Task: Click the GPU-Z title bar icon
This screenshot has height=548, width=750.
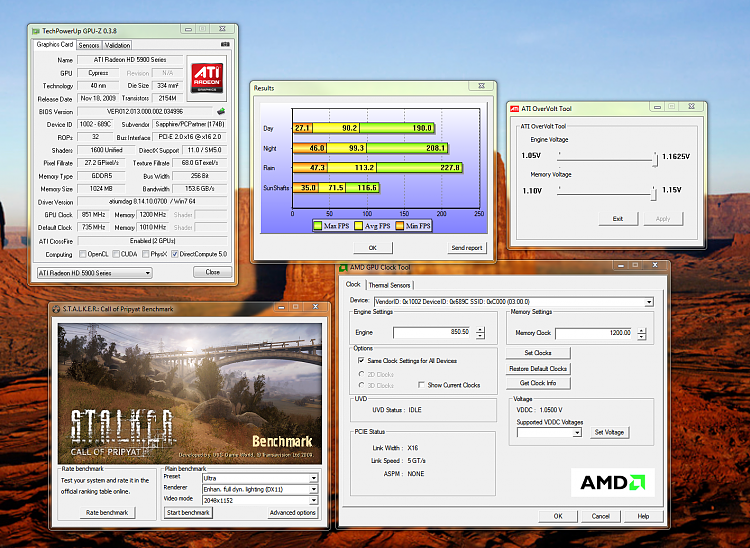Action: pyautogui.click(x=36, y=31)
